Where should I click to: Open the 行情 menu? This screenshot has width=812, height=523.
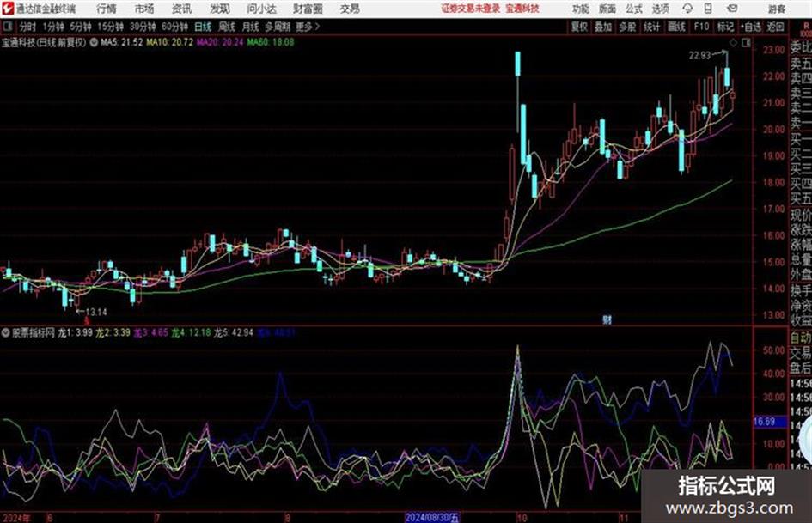click(x=107, y=9)
